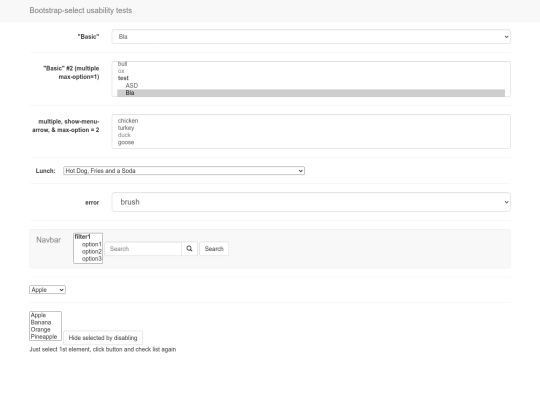Screen dimensions: 540x405
Task: Select Orange in the bottom list box
Action: [45, 330]
